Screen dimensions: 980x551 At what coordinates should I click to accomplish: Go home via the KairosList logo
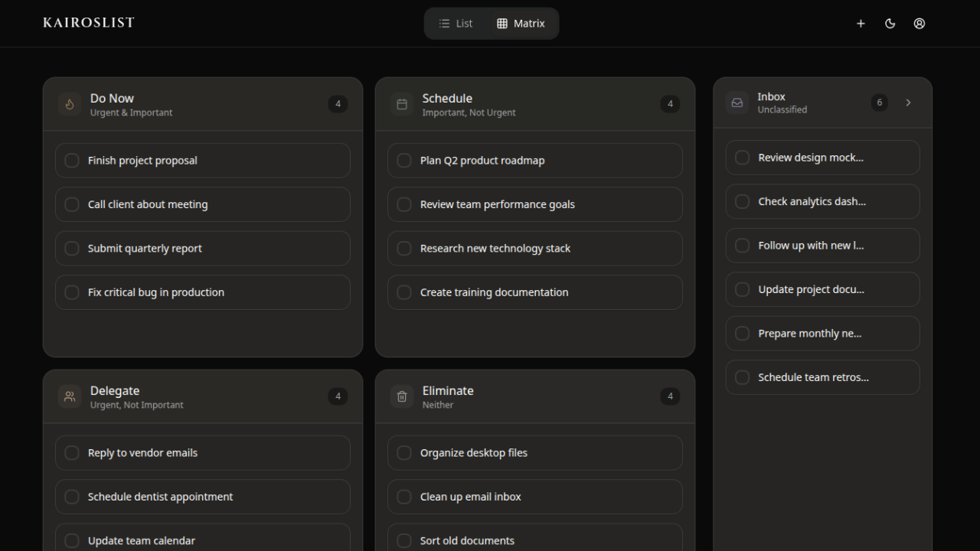click(x=89, y=23)
